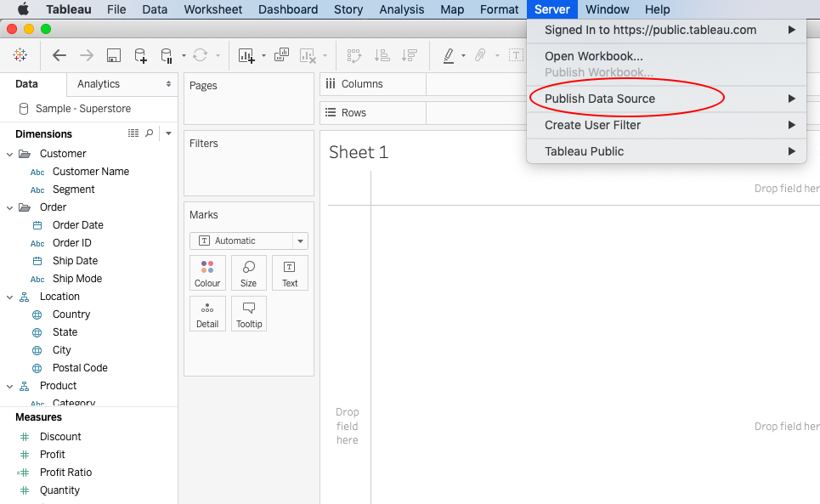
Task: Click the Tableau start page logo icon
Action: [20, 55]
